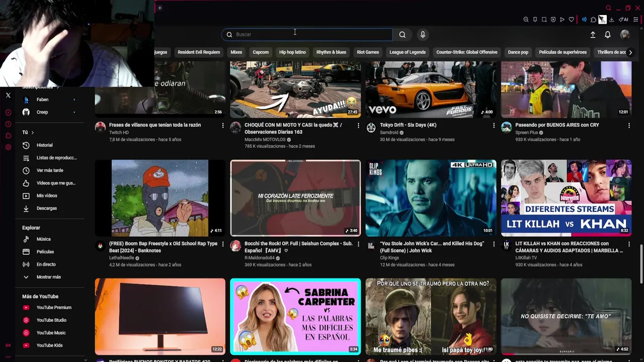Viewport: 644px width, 362px height.
Task: Click the pin icon in browser toolbar
Action: 535,20
